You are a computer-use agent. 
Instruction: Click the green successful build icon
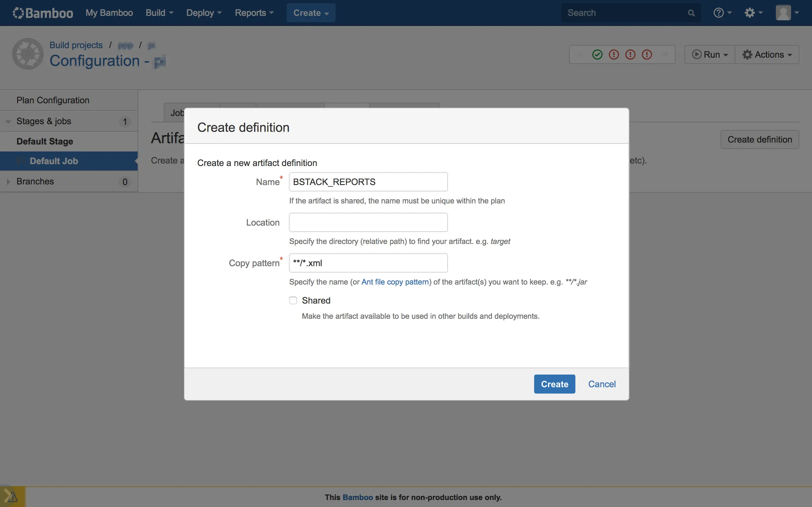[597, 54]
